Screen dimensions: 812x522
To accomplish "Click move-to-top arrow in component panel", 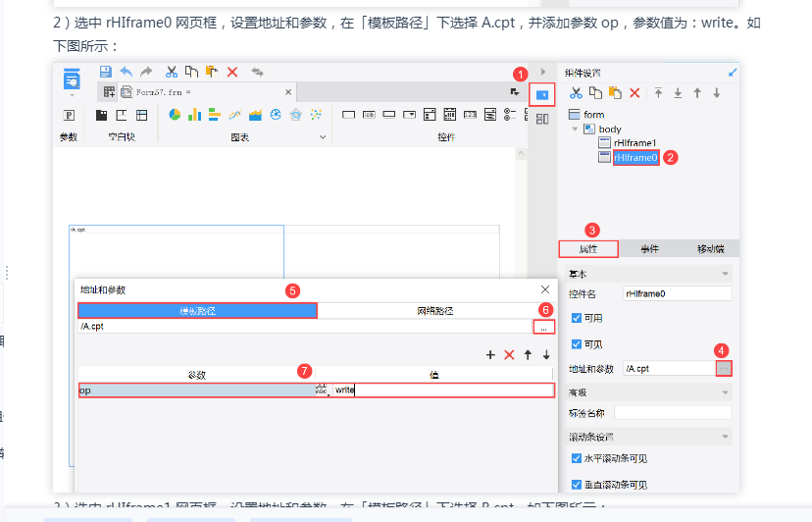I will (x=658, y=93).
